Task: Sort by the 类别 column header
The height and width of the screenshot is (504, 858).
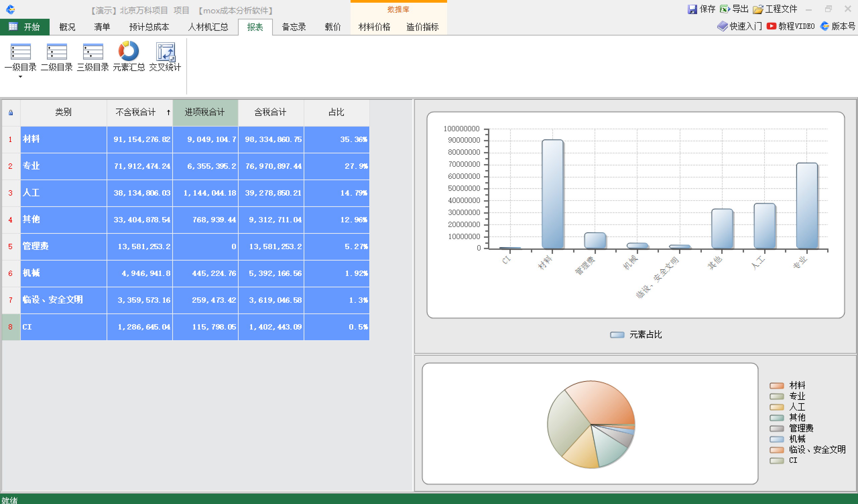Action: coord(64,112)
